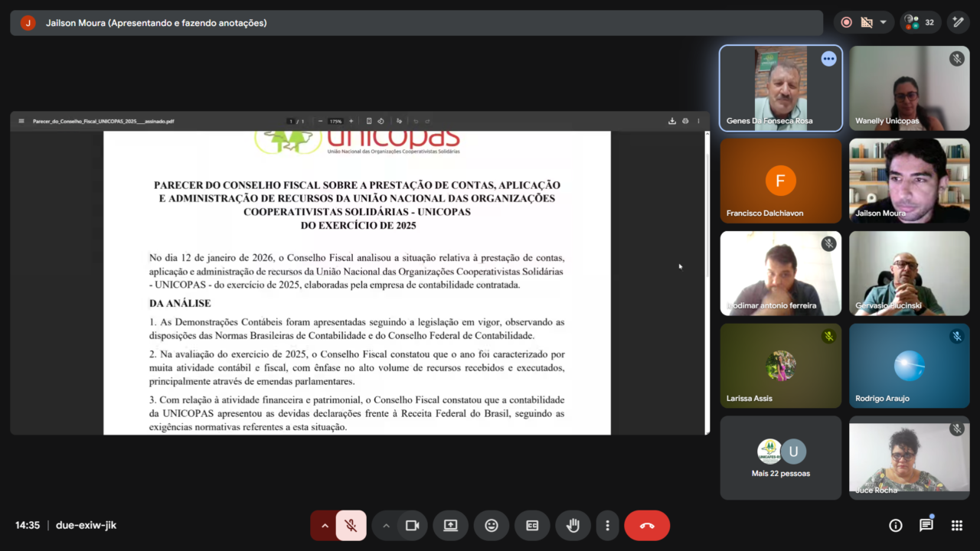Toggle the camera on or off

click(x=412, y=526)
